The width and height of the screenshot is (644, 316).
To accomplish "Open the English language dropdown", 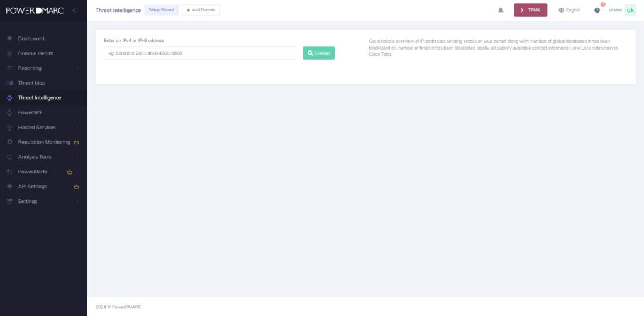I will 570,10.
